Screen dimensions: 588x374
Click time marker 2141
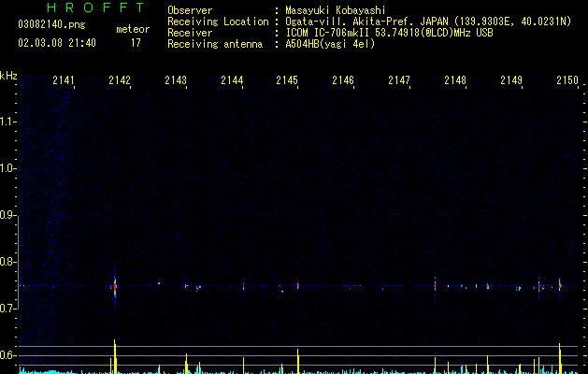[x=64, y=80]
